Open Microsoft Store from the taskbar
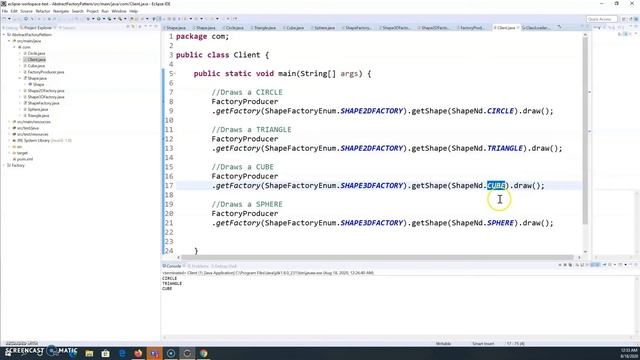 click(105, 353)
